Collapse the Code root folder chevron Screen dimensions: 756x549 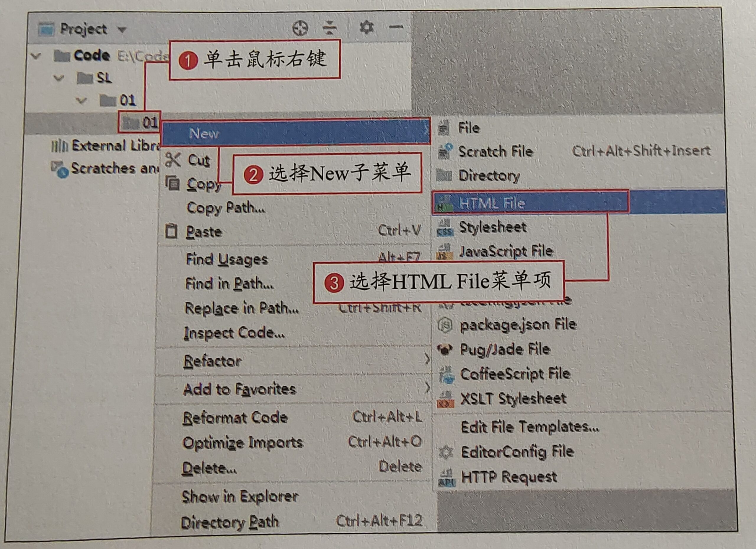click(36, 56)
